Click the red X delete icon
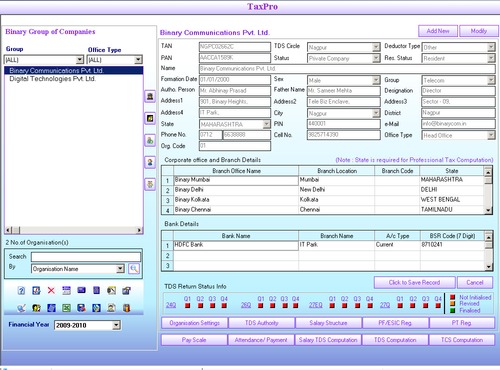This screenshot has width=500, height=370. pos(51,291)
